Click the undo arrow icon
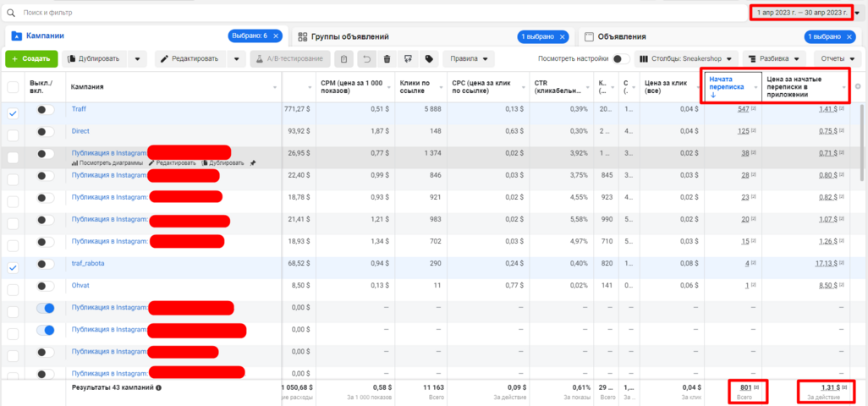This screenshot has width=868, height=406. pos(365,59)
